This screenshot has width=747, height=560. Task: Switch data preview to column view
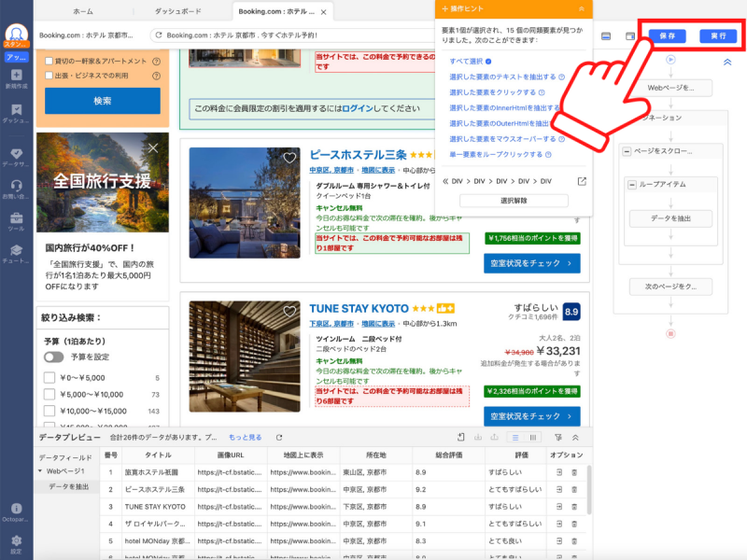click(x=532, y=438)
